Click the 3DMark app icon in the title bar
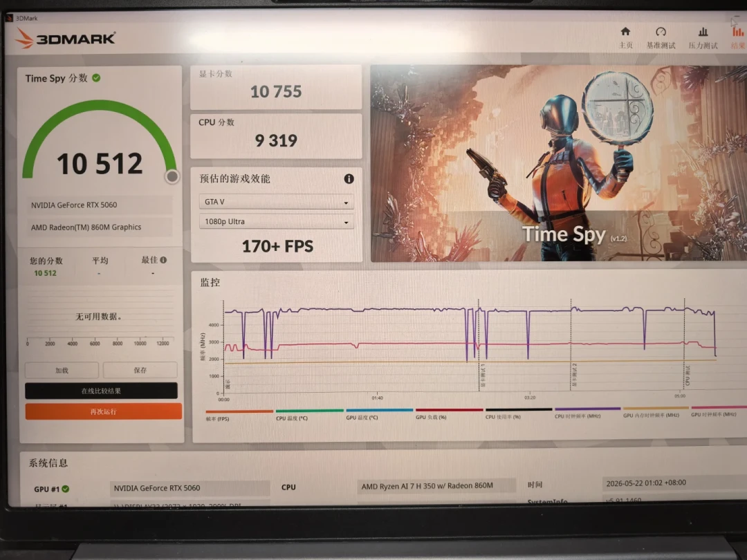 pyautogui.click(x=9, y=18)
